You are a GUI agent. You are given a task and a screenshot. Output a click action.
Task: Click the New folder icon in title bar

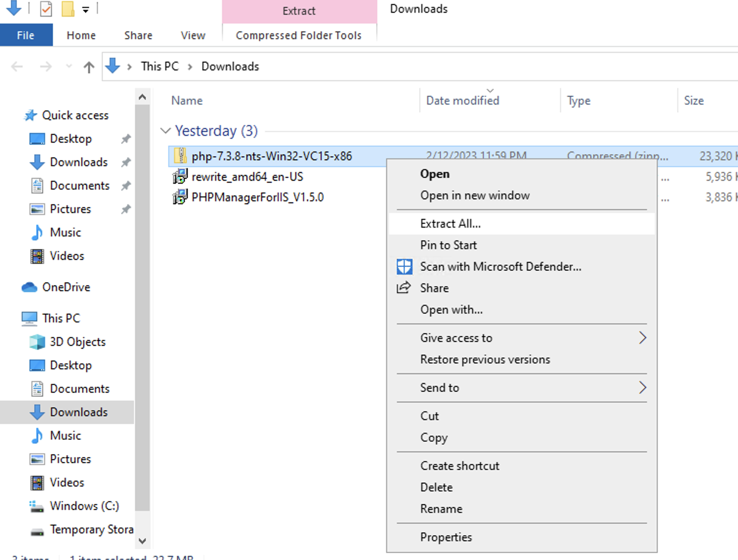pyautogui.click(x=68, y=9)
